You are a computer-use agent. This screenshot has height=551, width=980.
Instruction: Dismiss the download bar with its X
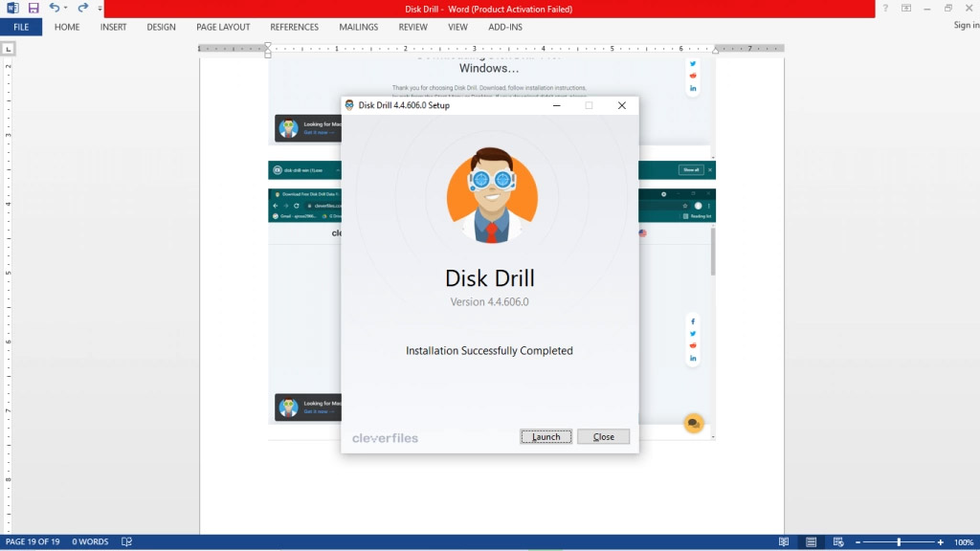710,170
